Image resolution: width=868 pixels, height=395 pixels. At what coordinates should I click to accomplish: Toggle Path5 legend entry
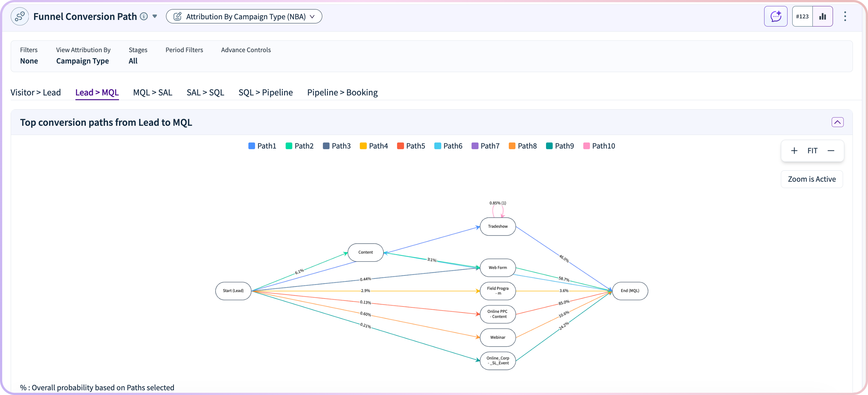tap(411, 146)
